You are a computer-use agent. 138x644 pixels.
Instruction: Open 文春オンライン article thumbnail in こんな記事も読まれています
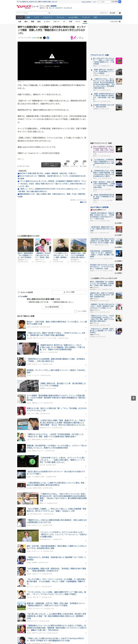click(x=43, y=245)
